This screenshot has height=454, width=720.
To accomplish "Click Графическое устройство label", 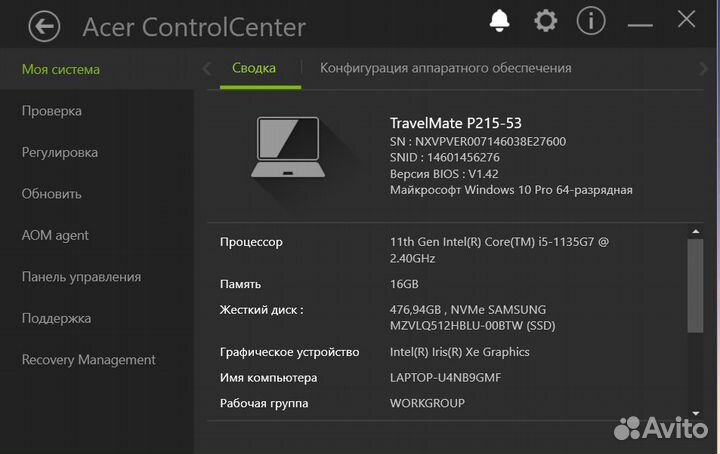I will point(289,352).
